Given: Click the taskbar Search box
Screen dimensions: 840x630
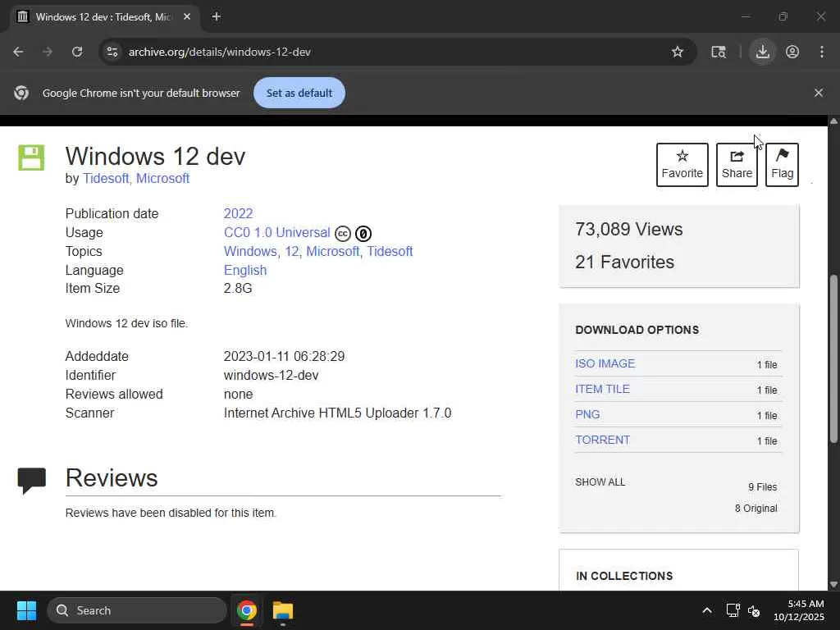Looking at the screenshot, I should (137, 610).
